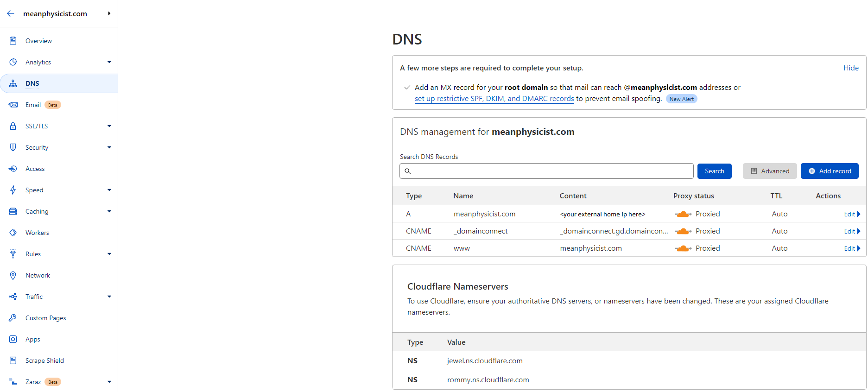The width and height of the screenshot is (868, 392).
Task: Click the Custom Pages wrench icon
Action: click(x=13, y=318)
